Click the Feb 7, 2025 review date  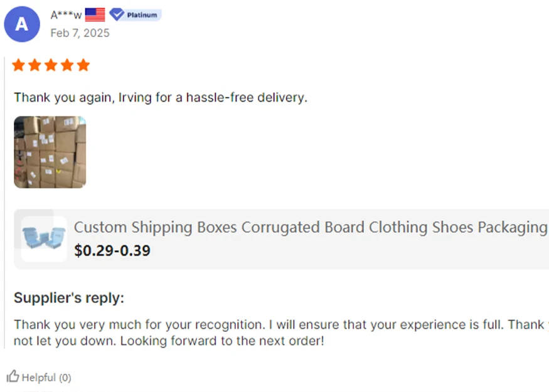click(x=80, y=33)
